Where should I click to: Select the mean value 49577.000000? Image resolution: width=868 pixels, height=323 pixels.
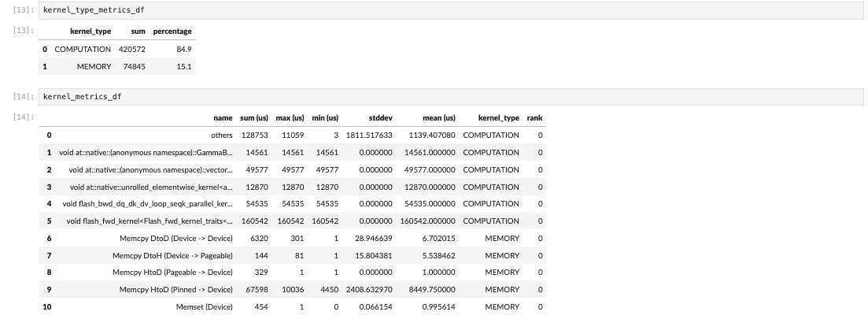click(430, 169)
